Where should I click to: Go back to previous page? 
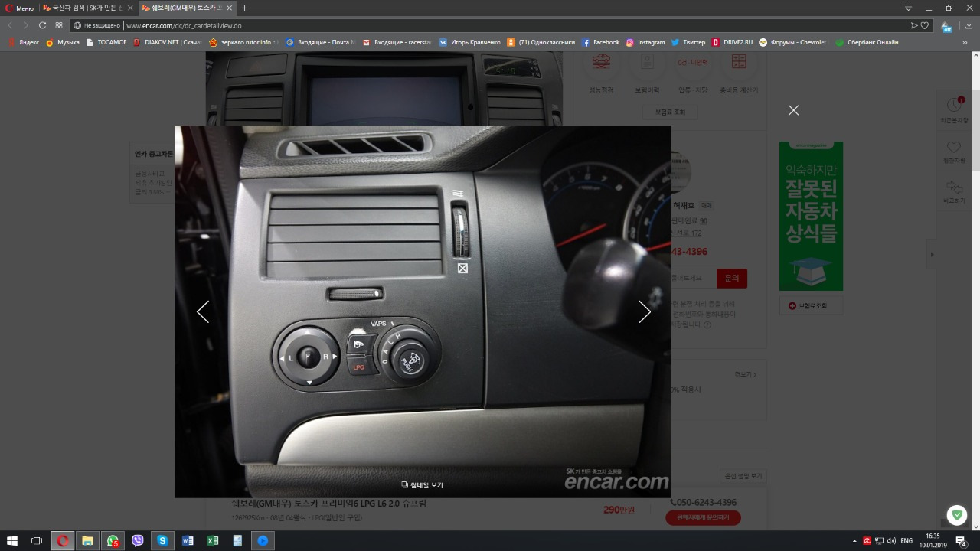coord(10,25)
